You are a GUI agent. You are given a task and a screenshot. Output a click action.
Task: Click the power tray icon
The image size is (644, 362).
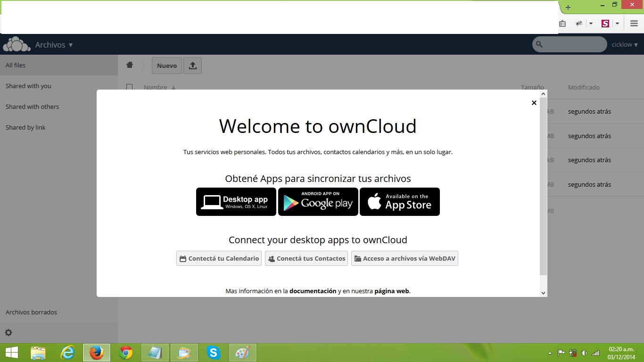pyautogui.click(x=573, y=353)
